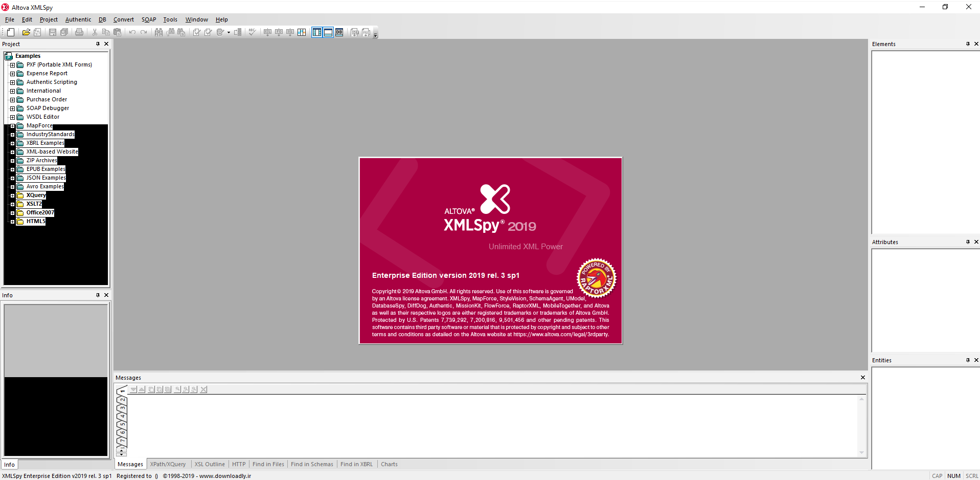The width and height of the screenshot is (980, 480).
Task: Toggle auto-hide pin on Info panel
Action: 98,295
